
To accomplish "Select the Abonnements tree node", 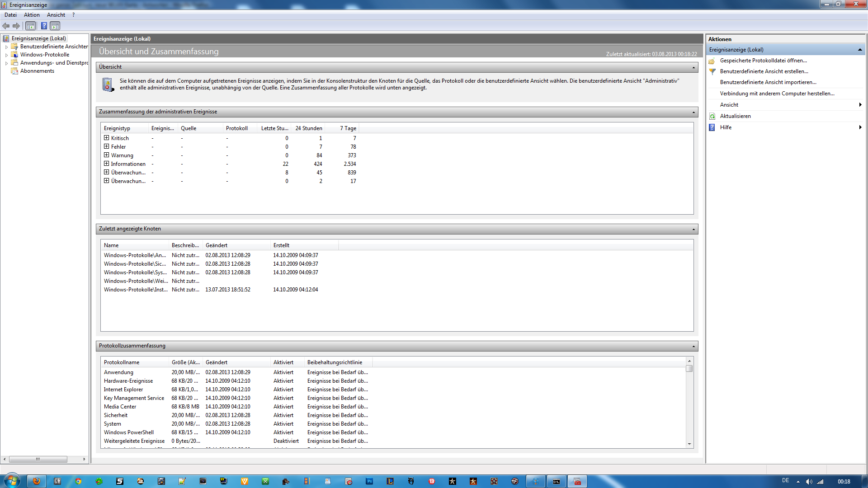I will tap(37, 71).
